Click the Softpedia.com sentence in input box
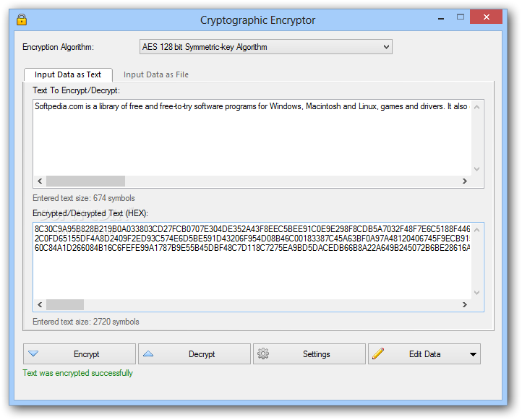 [252, 106]
